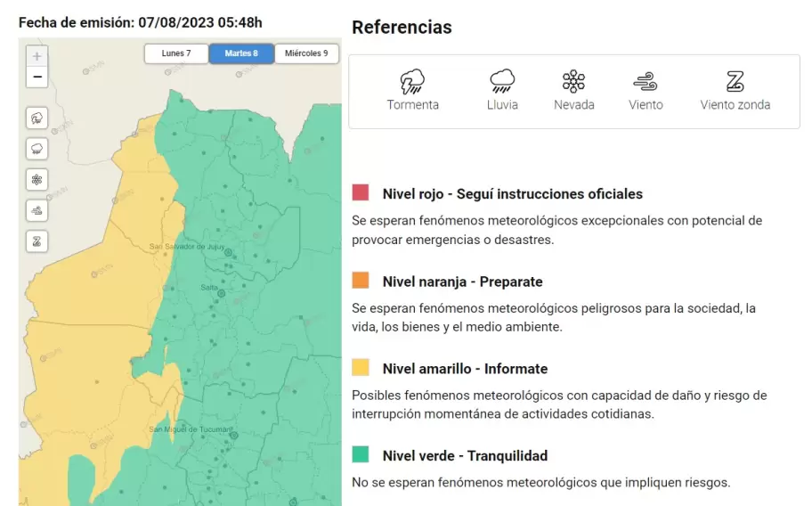
Task: Click the Viento zonda reference icon
Action: point(735,81)
